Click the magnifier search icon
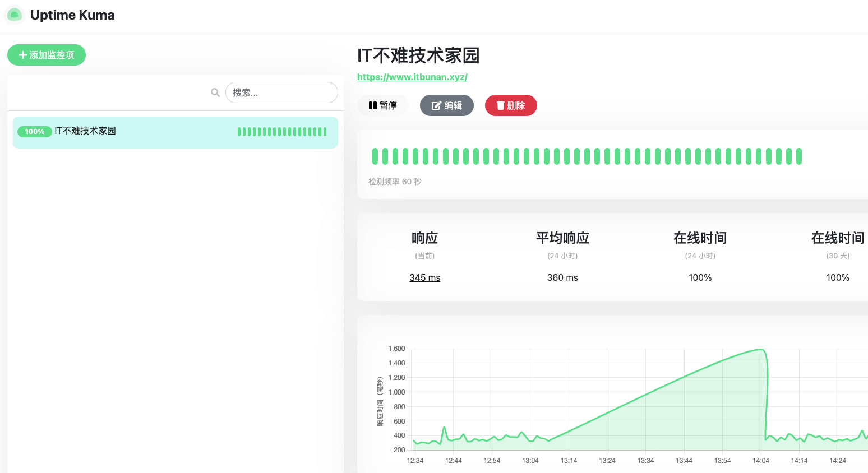868x473 pixels. tap(215, 92)
